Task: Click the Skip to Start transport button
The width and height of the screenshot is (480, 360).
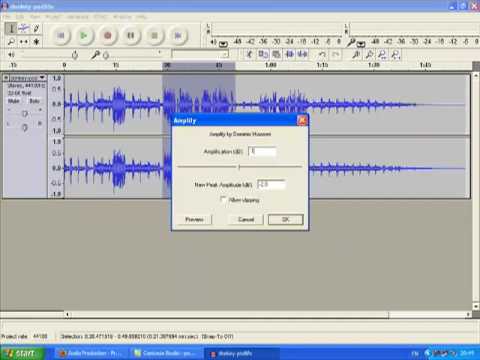Action: point(61,35)
